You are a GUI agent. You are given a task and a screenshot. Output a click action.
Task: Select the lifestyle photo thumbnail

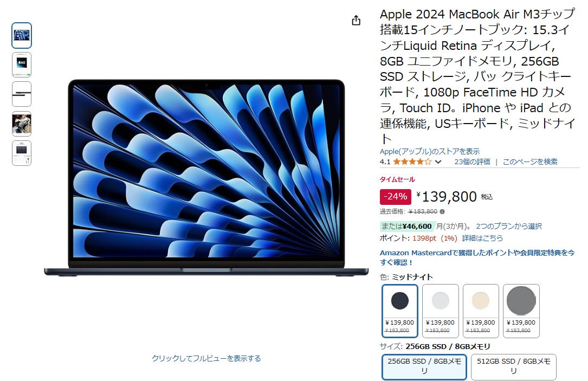[x=22, y=124]
